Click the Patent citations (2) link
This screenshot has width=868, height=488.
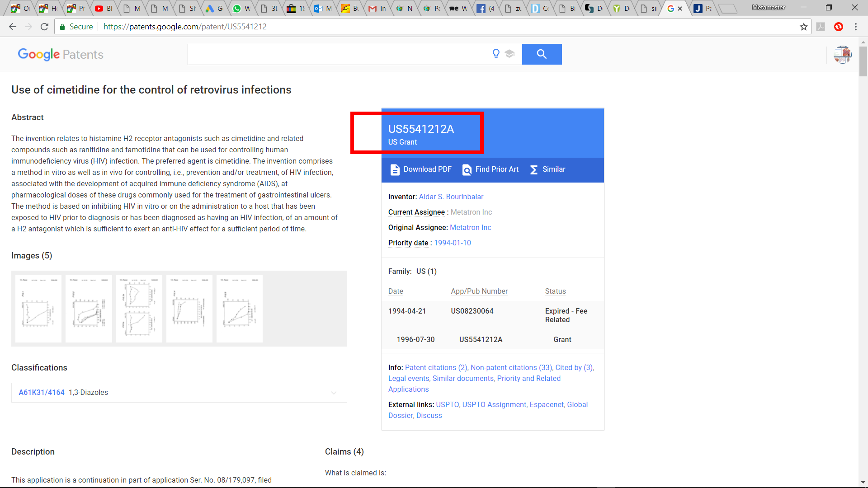(436, 367)
